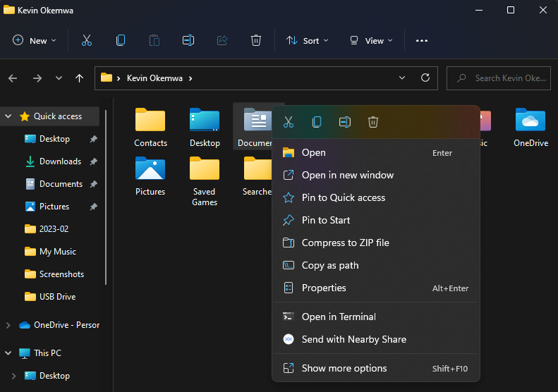Click the Cut icon in the context menu
Image resolution: width=558 pixels, height=392 pixels.
point(288,122)
